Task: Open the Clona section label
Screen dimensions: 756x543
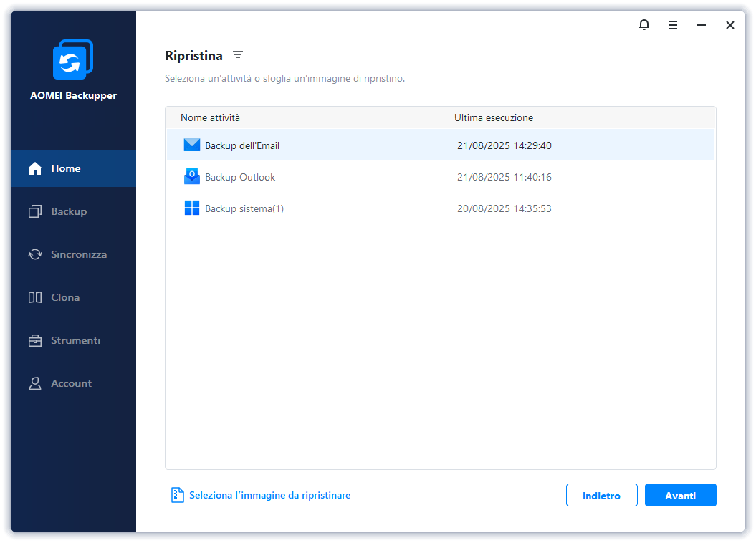Action: 66,297
